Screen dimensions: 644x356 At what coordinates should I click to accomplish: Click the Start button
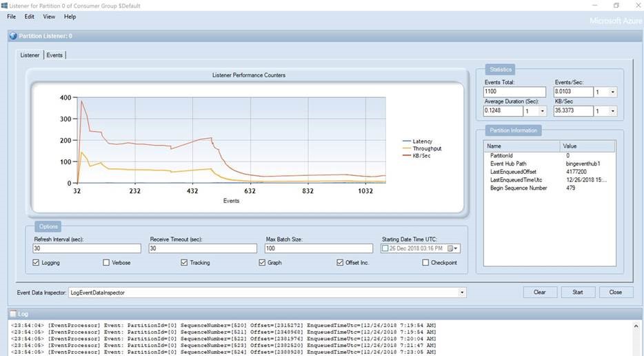point(577,293)
